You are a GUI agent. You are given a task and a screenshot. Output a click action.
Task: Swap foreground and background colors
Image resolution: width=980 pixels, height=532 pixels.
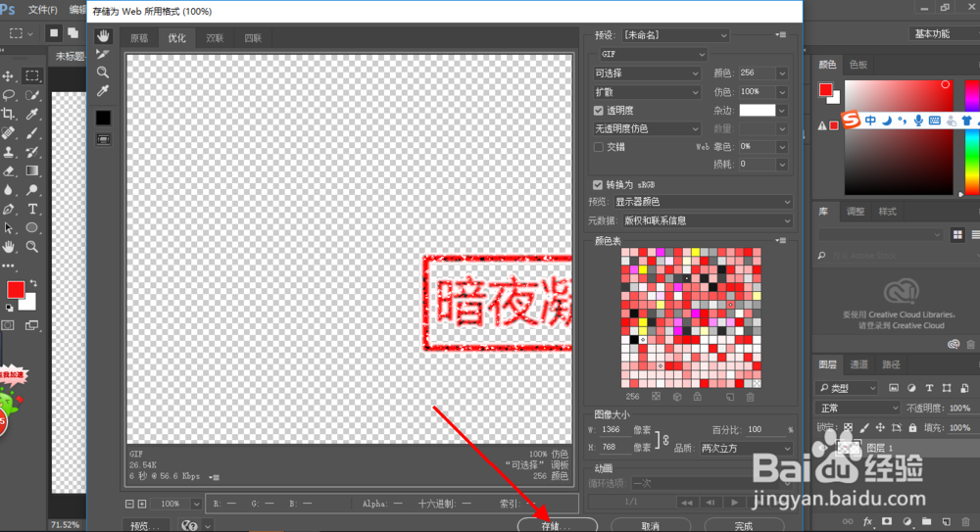pos(33,283)
